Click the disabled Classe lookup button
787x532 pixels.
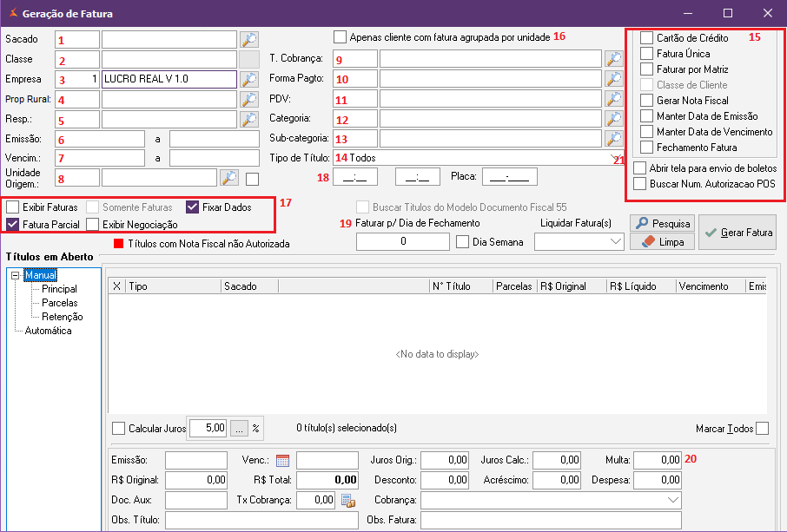pos(249,59)
